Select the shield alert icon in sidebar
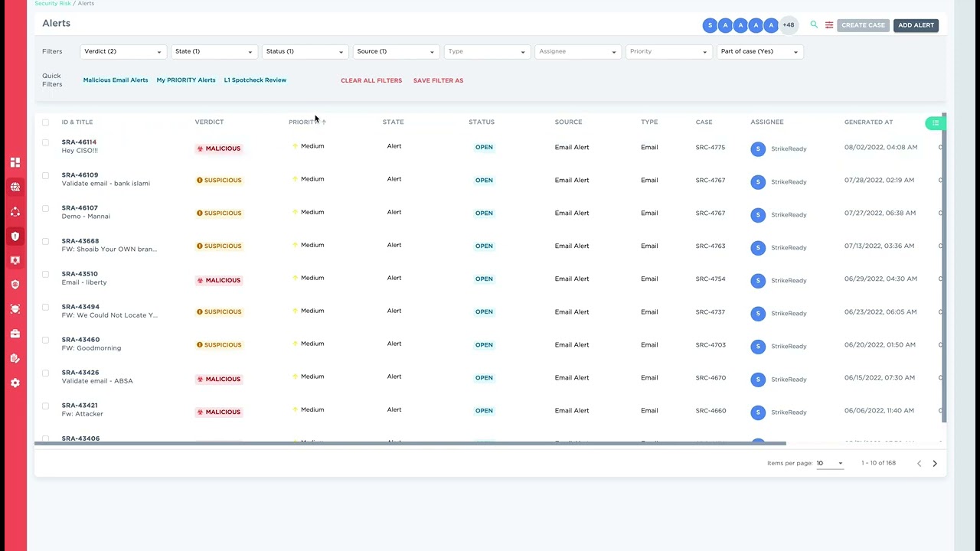 point(15,236)
